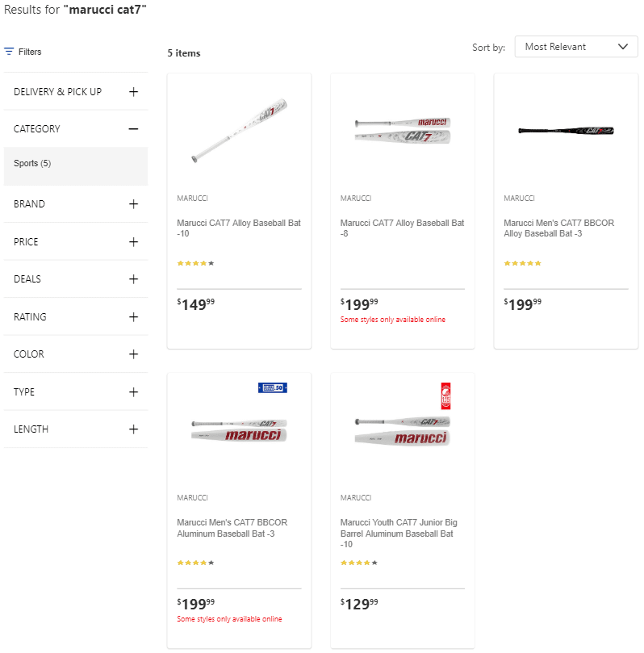Click the plus icon next to Price

tap(133, 242)
